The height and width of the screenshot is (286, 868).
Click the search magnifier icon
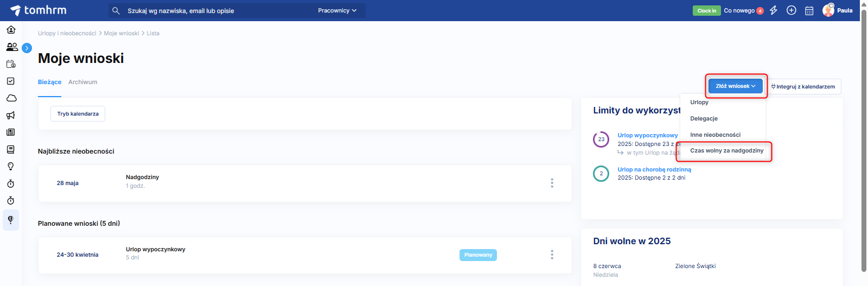pyautogui.click(x=116, y=10)
